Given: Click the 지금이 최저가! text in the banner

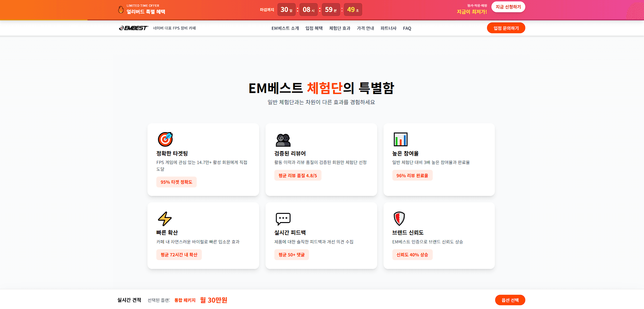Looking at the screenshot, I should tap(471, 12).
